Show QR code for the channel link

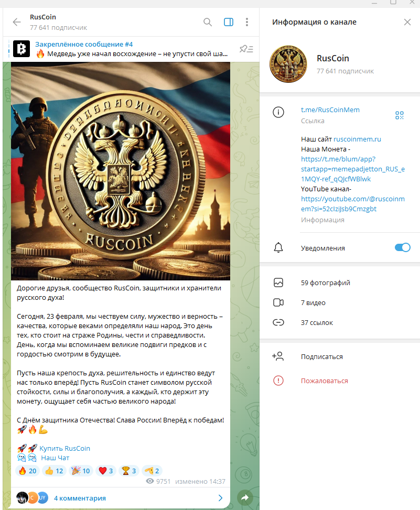coord(400,115)
